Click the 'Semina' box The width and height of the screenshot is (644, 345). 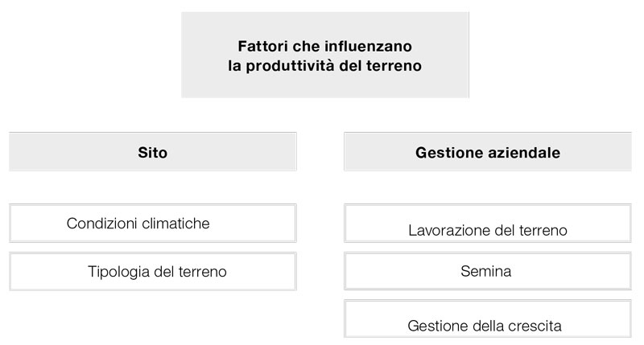coord(488,271)
